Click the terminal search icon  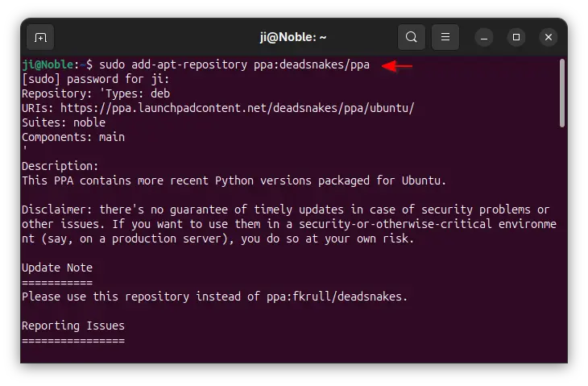click(412, 37)
